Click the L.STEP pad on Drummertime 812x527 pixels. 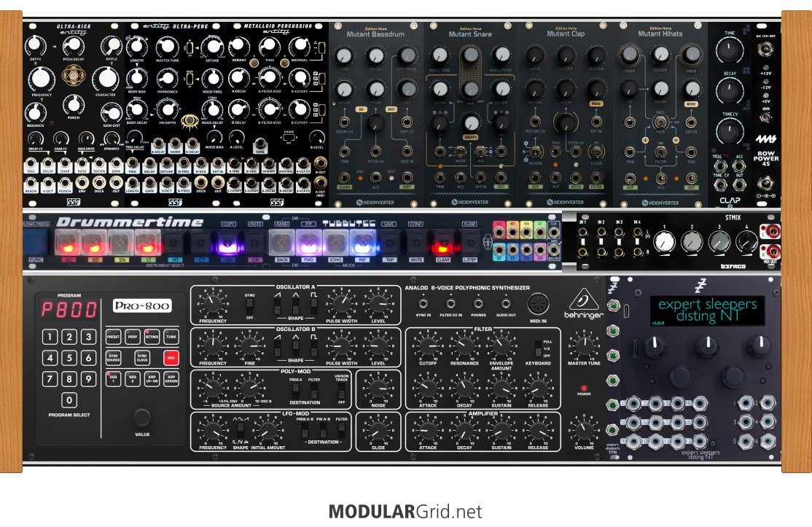point(470,242)
